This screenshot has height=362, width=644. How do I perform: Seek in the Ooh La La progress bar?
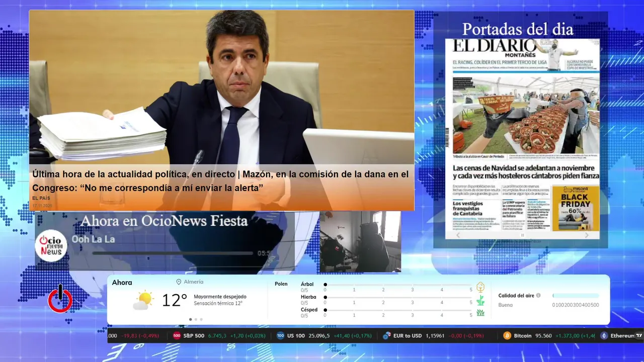point(173,253)
